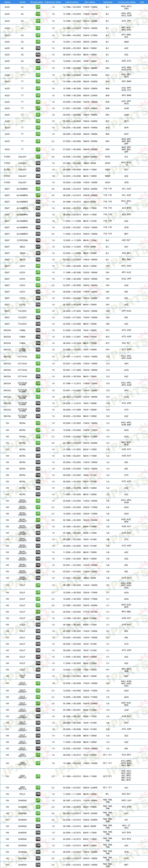The image size is (148, 868).
Task: Click the 9N_ body code cell
Action: click(x=107, y=794)
